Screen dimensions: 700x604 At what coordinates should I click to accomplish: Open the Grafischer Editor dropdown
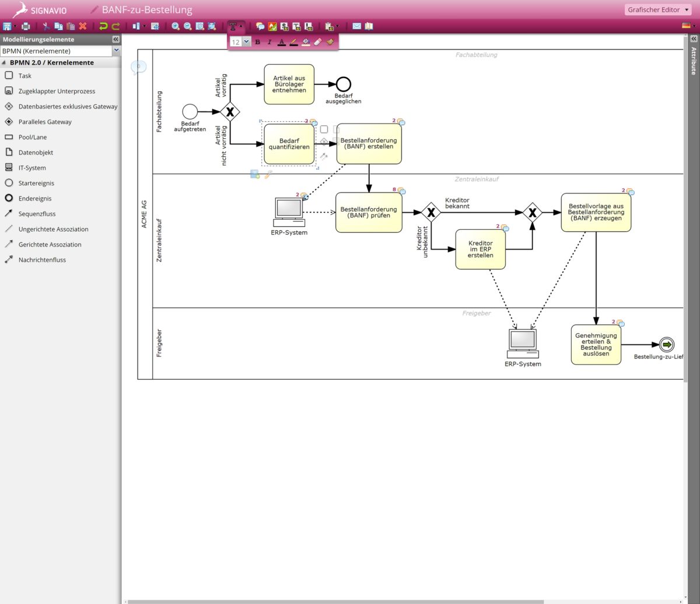(x=659, y=10)
